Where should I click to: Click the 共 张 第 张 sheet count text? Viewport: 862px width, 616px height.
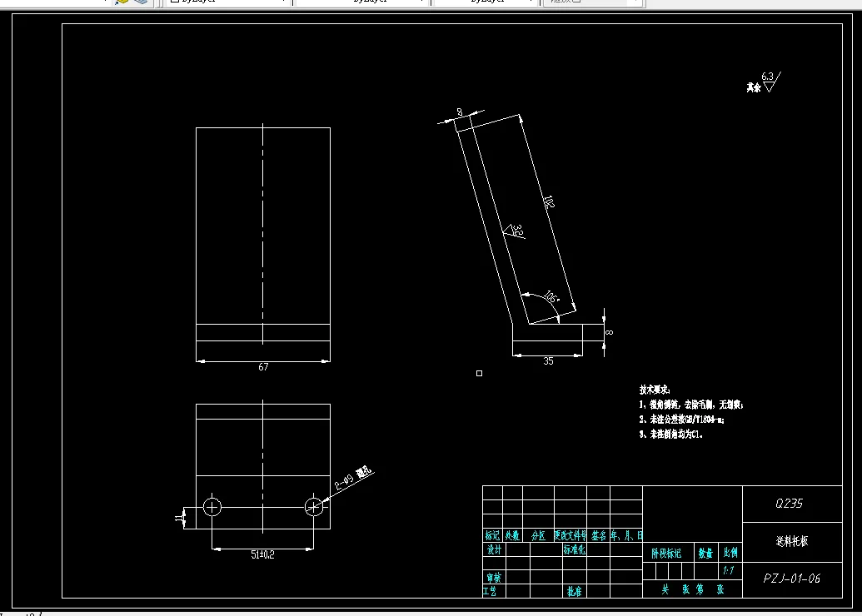693,589
